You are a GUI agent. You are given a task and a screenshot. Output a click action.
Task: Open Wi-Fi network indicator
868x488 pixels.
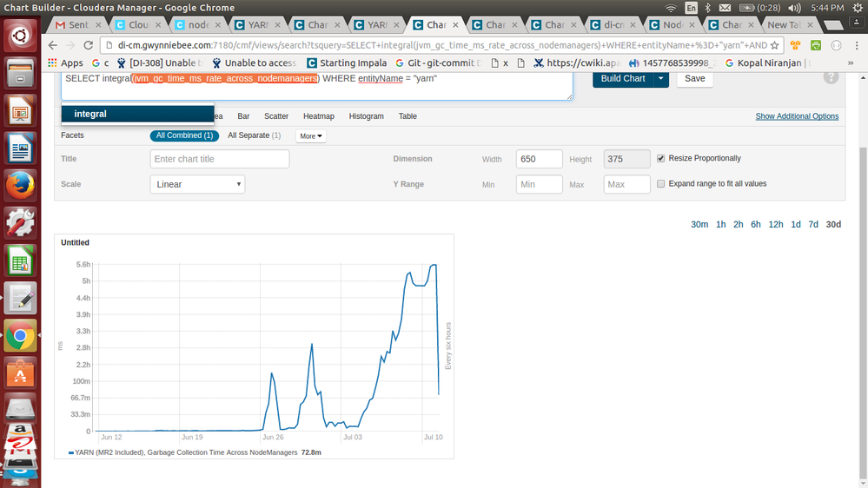(x=671, y=8)
